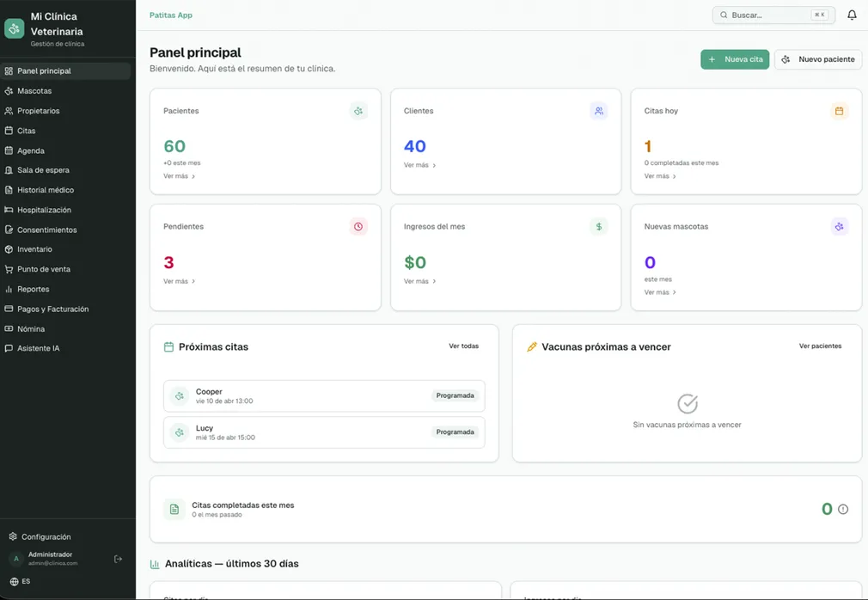Click the paw icon on Nuevas mascotas card

point(839,226)
